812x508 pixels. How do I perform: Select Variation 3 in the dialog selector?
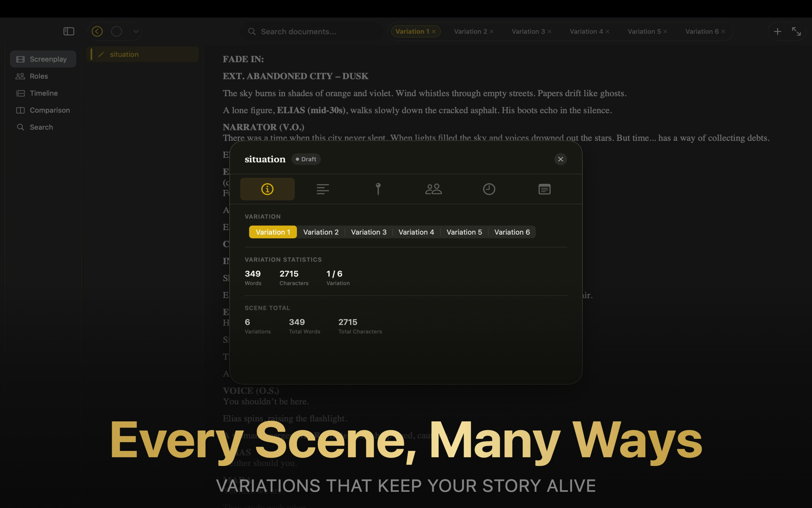[369, 232]
